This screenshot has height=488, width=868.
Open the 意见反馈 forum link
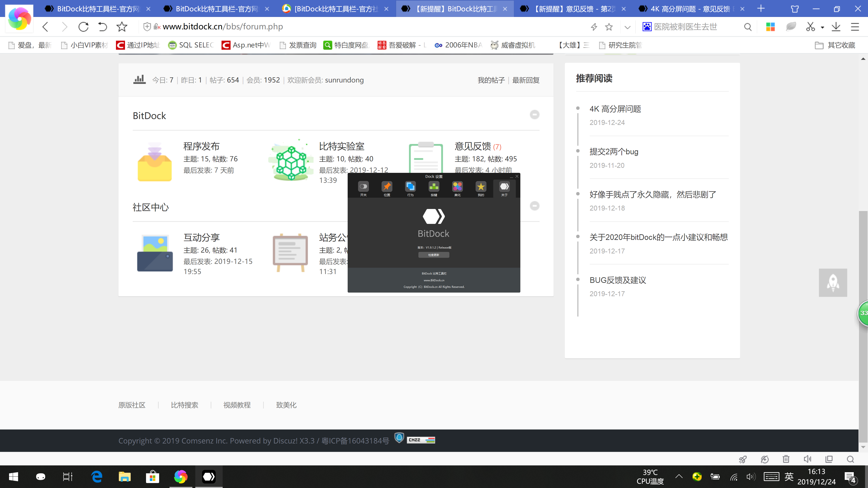[x=472, y=146]
